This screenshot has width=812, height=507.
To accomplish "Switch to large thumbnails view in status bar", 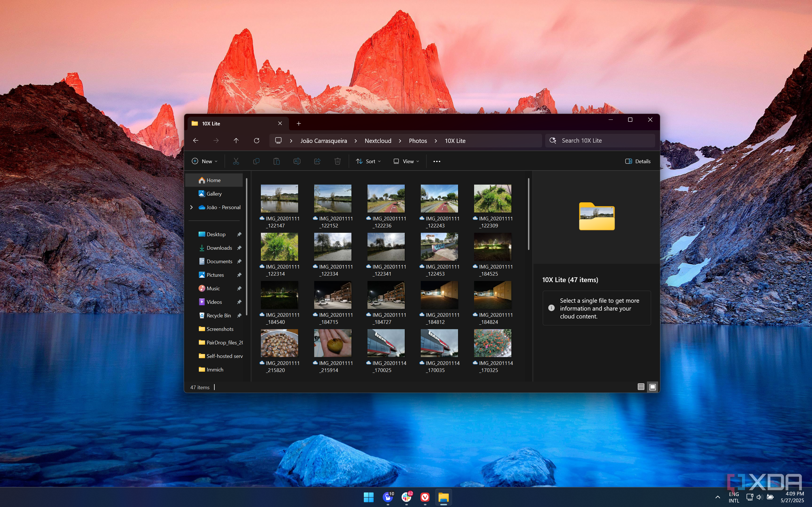I will pyautogui.click(x=652, y=387).
